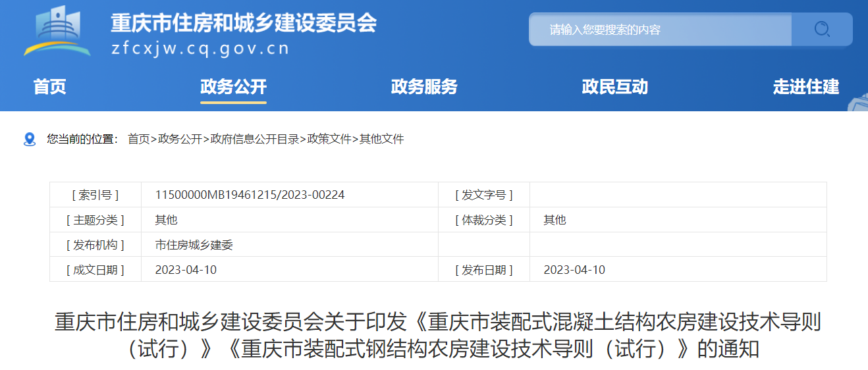Image resolution: width=868 pixels, height=370 pixels.
Task: Click the index number 11500000MB19461215/2023-00224
Action: point(250,195)
